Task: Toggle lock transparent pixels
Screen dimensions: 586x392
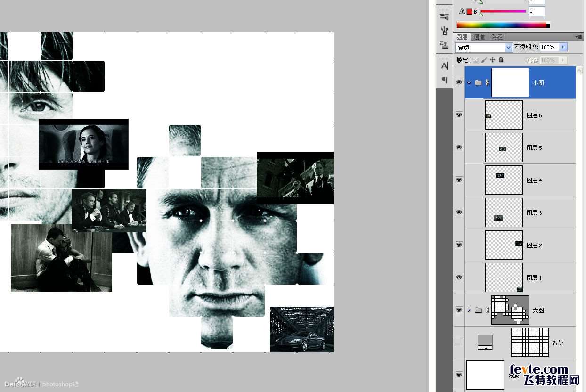Action: point(475,60)
